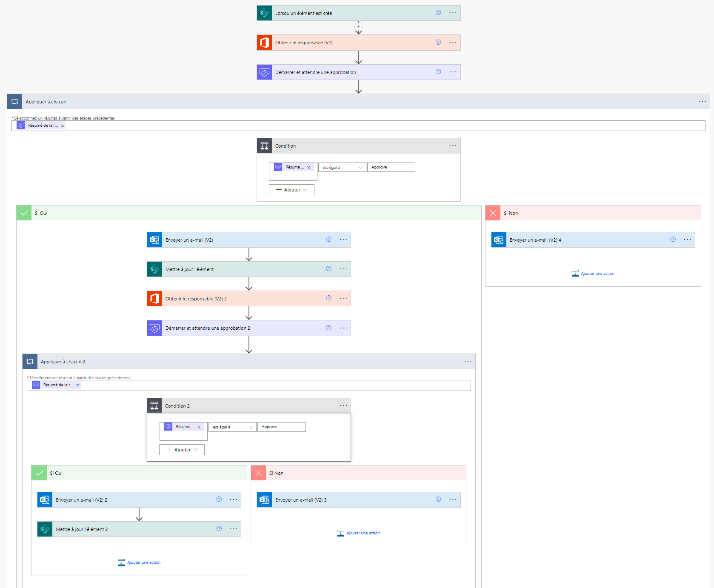Screen dimensions: 714x588
Task: Click the "Approve" value field in Condition
Action: [x=391, y=167]
